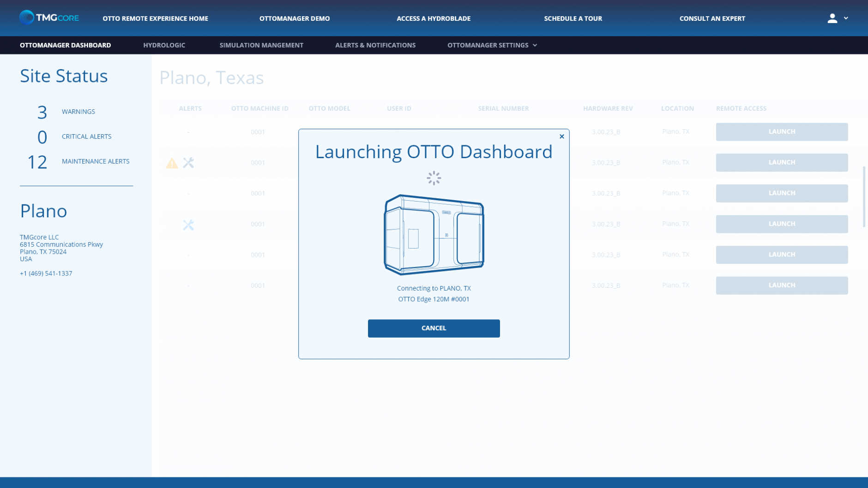Click the Maintenance Alerts label

(x=96, y=161)
